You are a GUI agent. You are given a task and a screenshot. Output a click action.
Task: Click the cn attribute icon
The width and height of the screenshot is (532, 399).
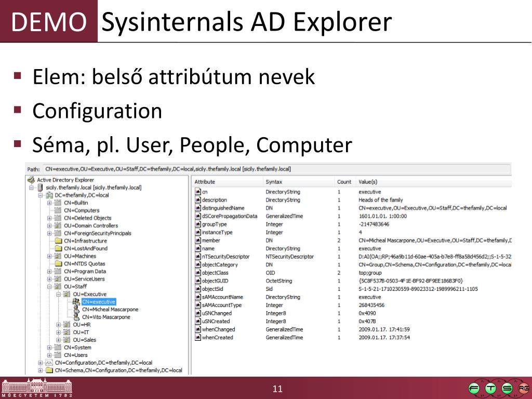198,192
